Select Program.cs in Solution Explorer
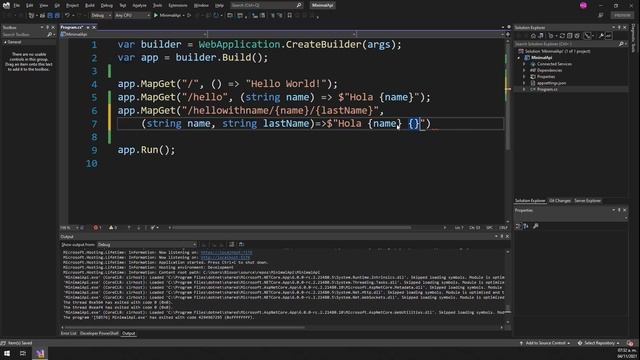The height and width of the screenshot is (360, 640). point(547,89)
